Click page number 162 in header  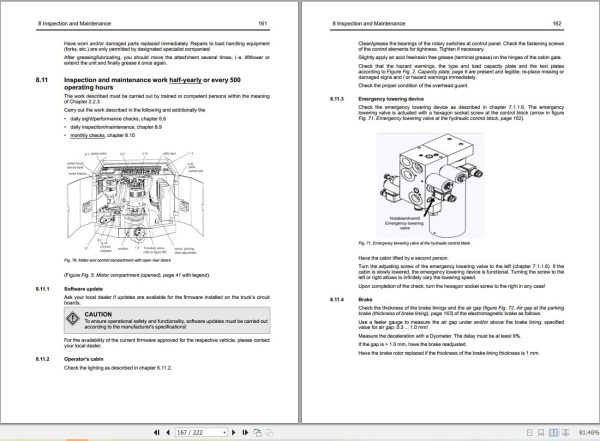[x=557, y=23]
